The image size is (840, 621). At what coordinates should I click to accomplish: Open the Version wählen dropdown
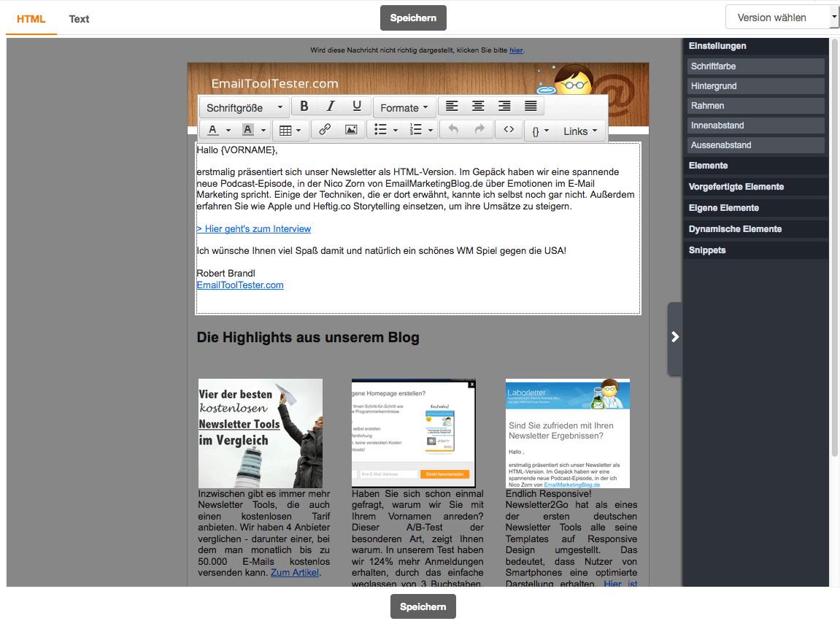click(x=781, y=18)
